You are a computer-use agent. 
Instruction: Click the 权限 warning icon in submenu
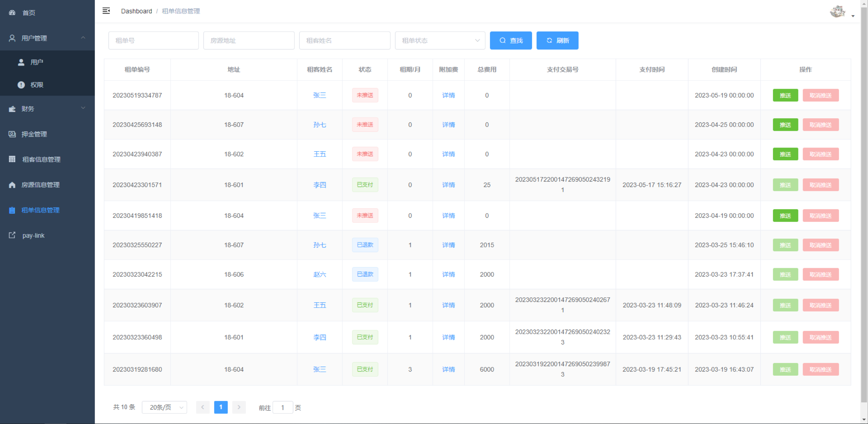click(21, 85)
